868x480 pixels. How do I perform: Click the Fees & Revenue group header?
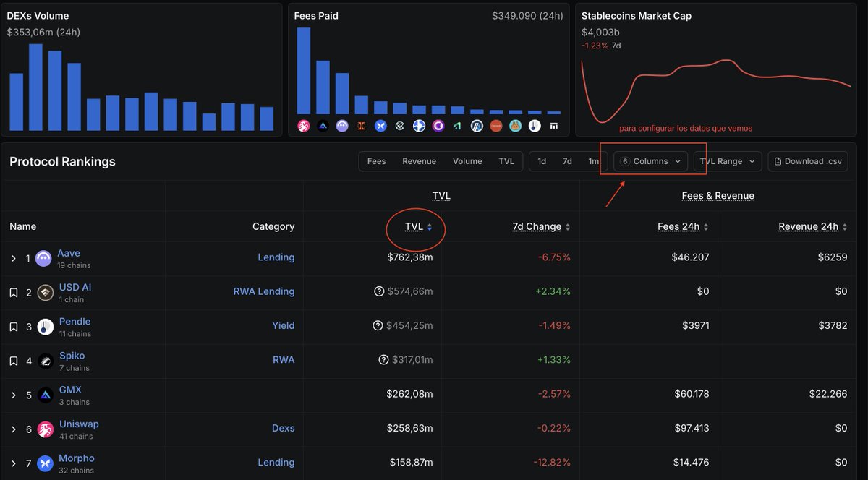tap(718, 196)
